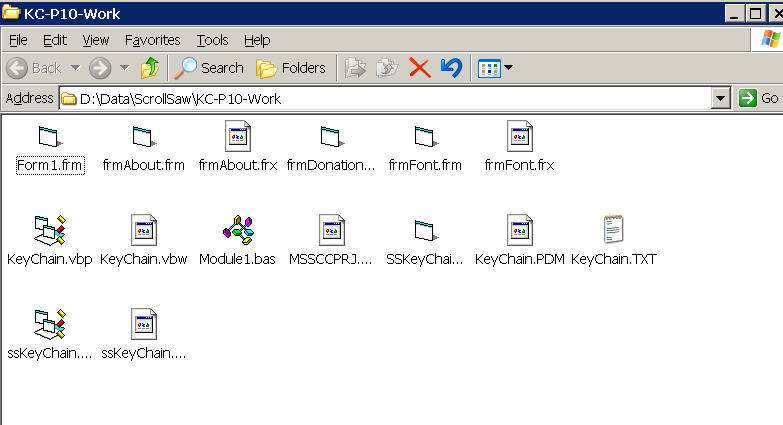Select the Module1.bas module icon
Image resolution: width=783 pixels, height=425 pixels.
(238, 230)
